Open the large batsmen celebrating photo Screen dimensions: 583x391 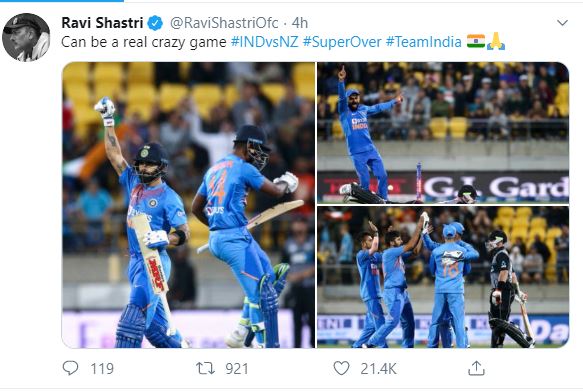[x=188, y=205]
